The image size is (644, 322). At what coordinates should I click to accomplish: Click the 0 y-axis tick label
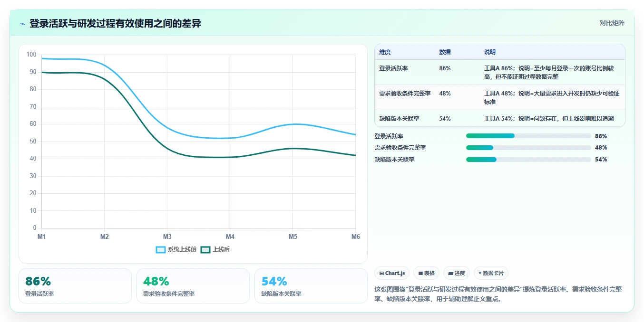pos(34,228)
